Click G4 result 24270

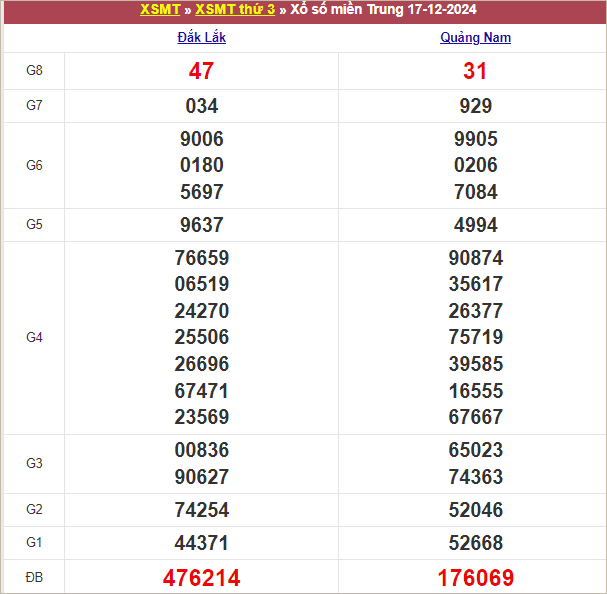(x=202, y=311)
